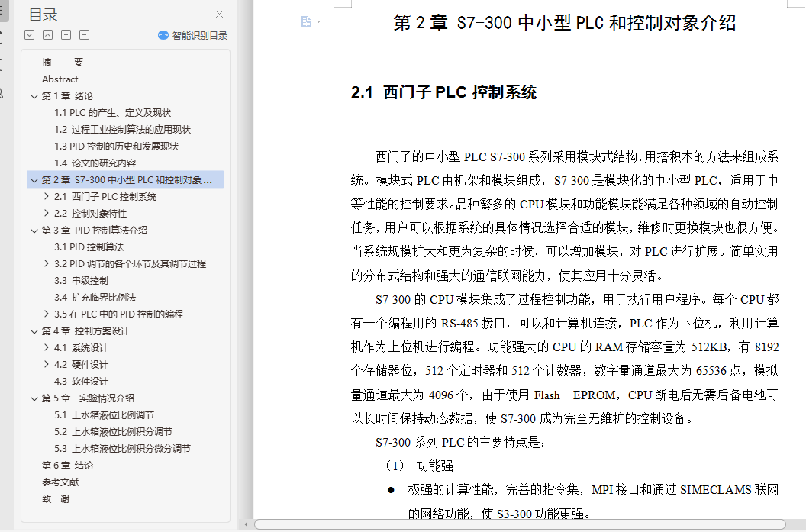
Task: Open 5.1 上水箱液位比例调节
Action: [x=104, y=414]
